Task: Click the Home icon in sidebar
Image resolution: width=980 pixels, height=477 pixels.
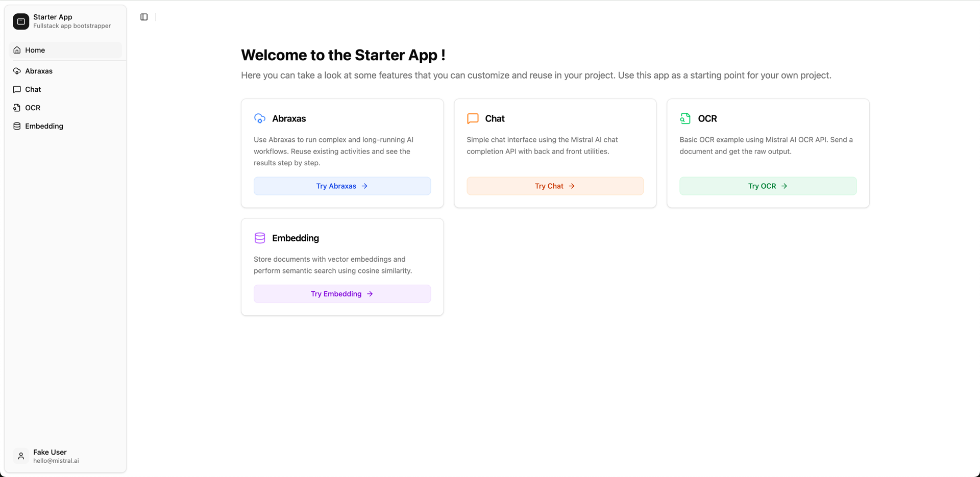Action: pos(17,50)
